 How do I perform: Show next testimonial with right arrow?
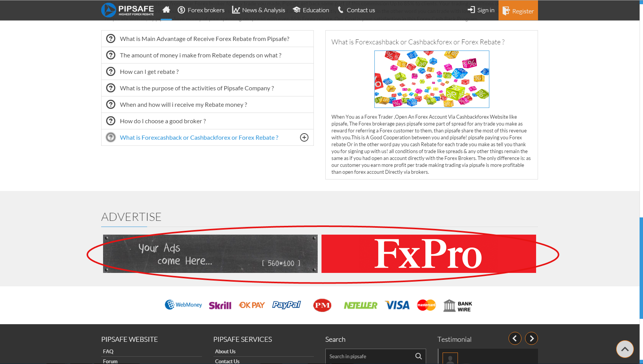531,338
